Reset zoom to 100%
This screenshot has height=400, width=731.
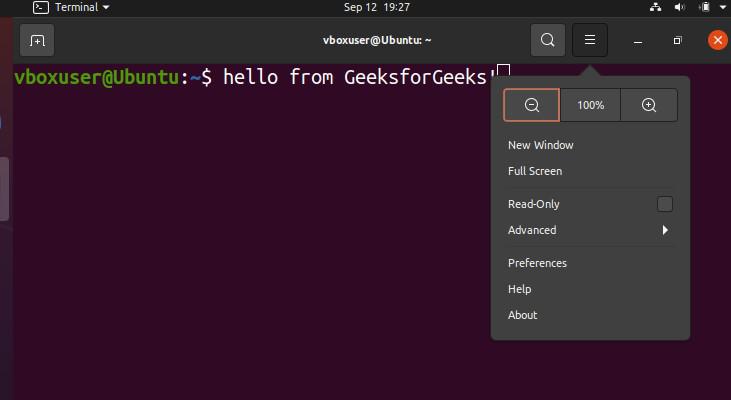tap(590, 105)
